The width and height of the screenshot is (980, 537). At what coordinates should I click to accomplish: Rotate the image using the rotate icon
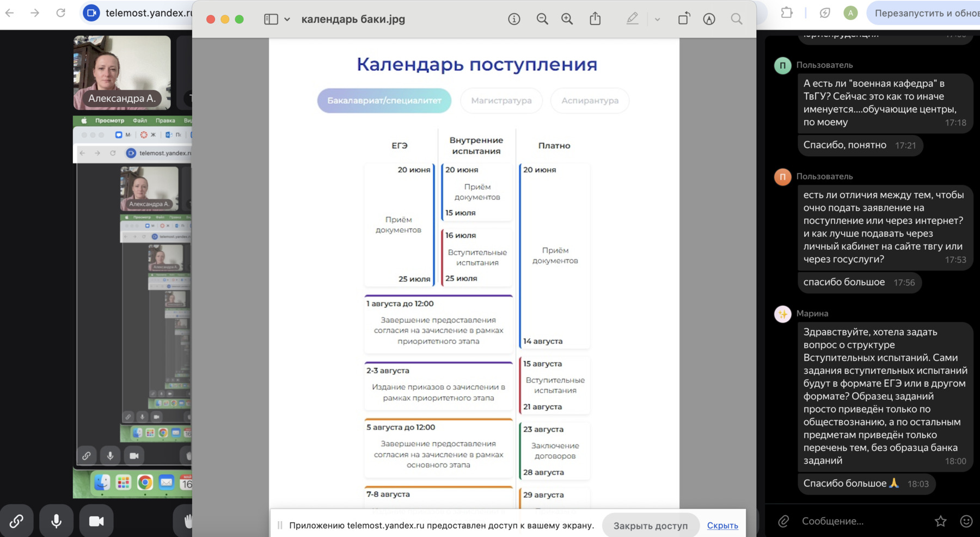[x=684, y=19]
